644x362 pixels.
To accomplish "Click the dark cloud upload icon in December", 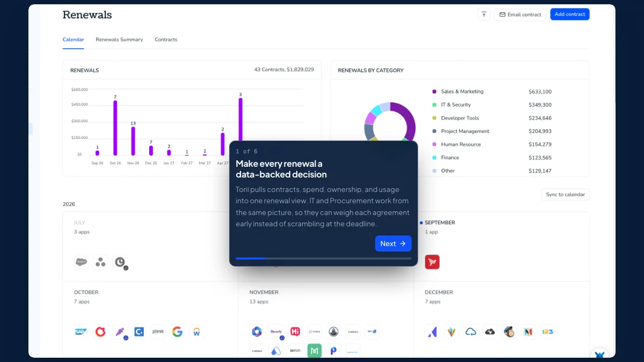I will tap(490, 332).
